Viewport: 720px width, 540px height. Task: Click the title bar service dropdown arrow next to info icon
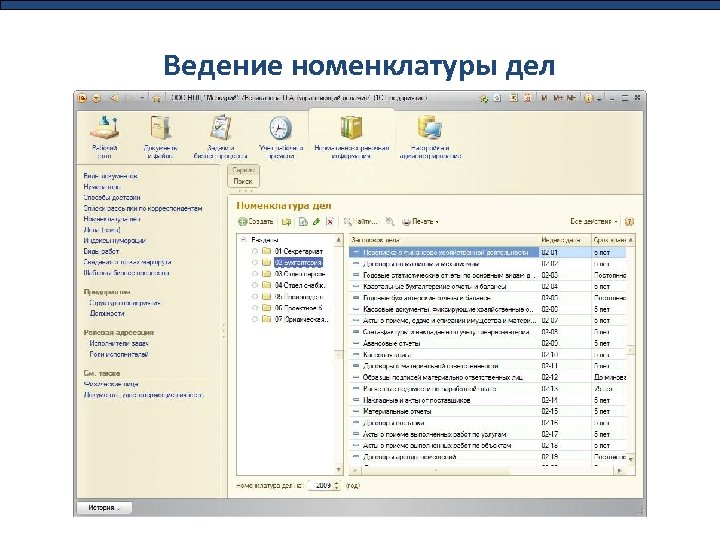[x=599, y=98]
